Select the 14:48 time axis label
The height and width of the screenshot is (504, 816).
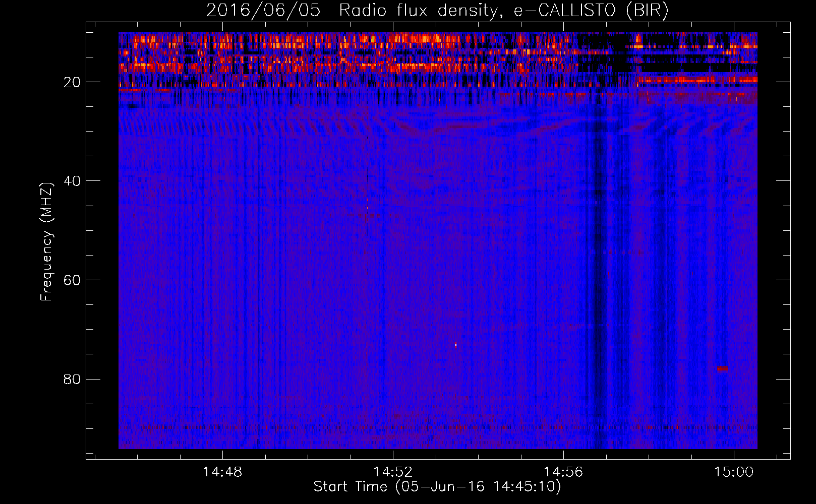pos(222,472)
